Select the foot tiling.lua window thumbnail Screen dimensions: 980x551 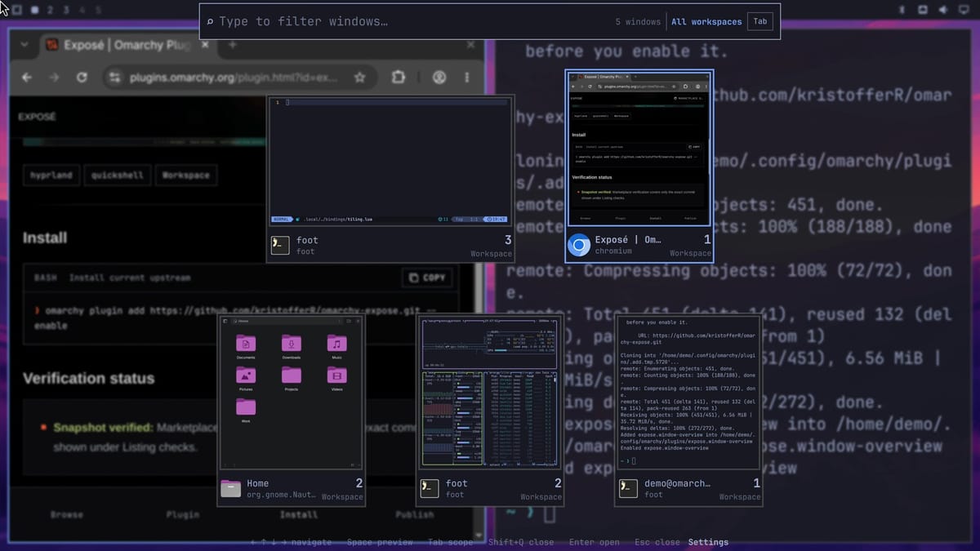(x=390, y=161)
